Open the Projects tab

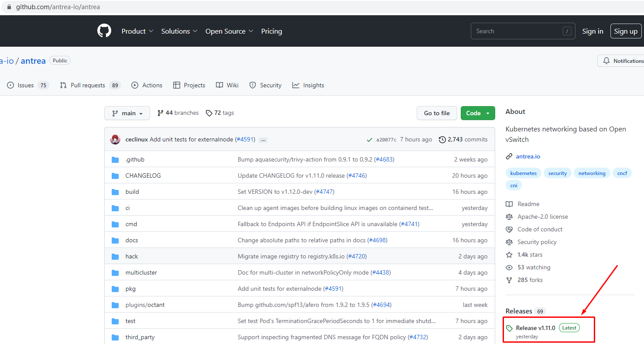(189, 85)
